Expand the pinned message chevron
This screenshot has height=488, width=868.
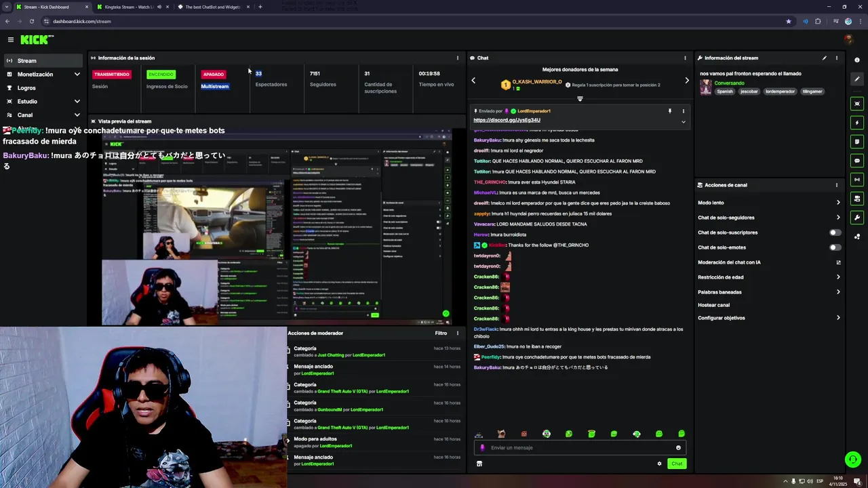click(683, 122)
